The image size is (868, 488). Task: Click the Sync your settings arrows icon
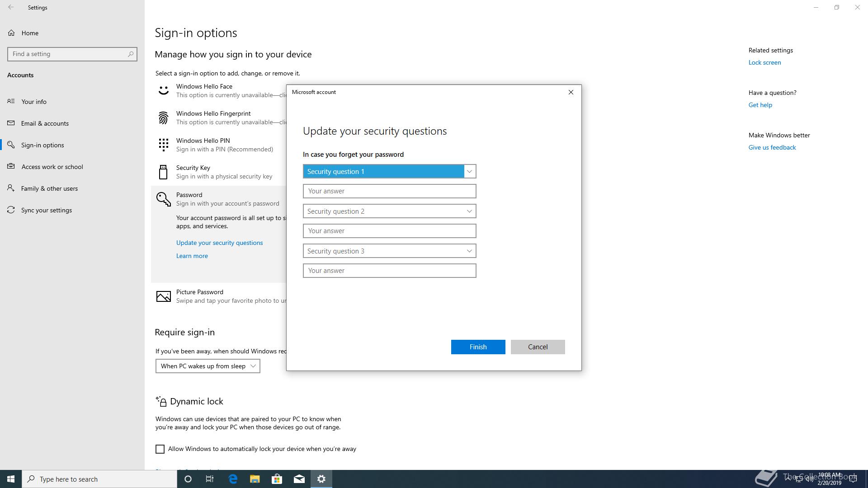(11, 210)
